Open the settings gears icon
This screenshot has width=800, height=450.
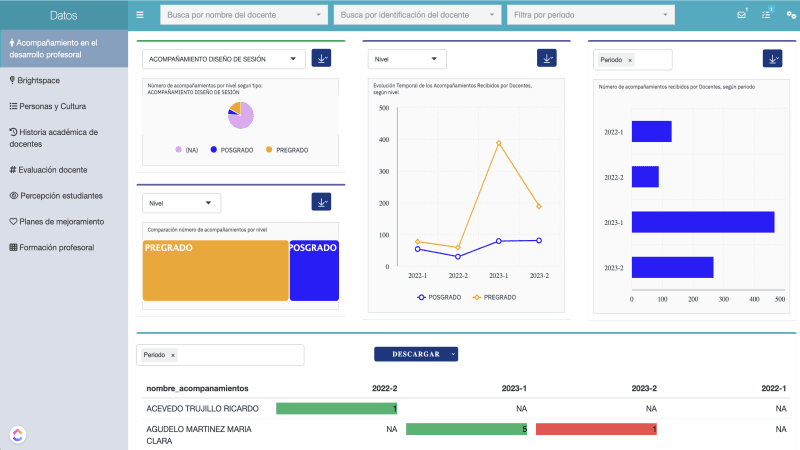(x=791, y=15)
